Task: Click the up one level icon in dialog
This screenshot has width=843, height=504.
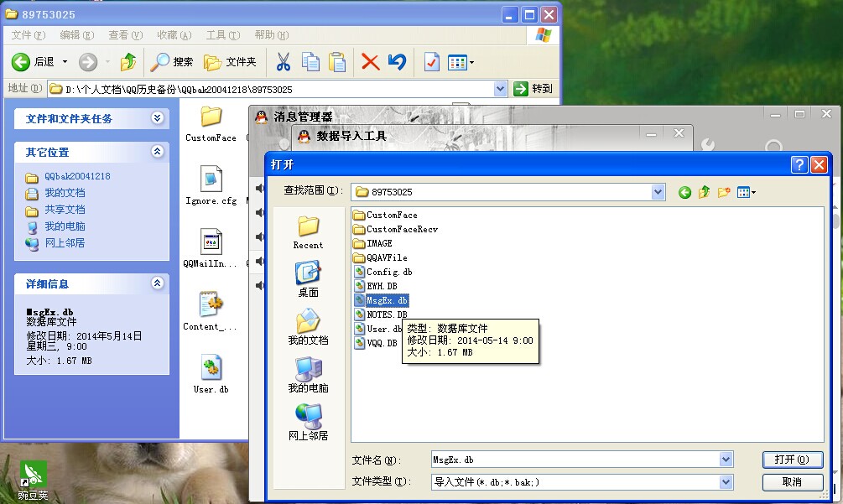Action: pyautogui.click(x=705, y=192)
